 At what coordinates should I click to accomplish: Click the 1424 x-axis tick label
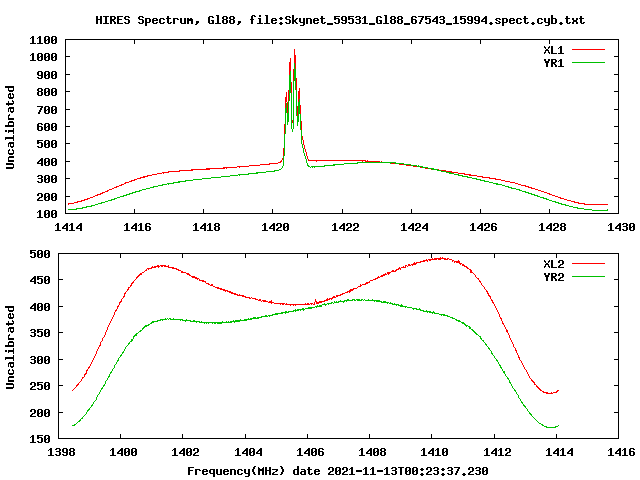pos(414,227)
